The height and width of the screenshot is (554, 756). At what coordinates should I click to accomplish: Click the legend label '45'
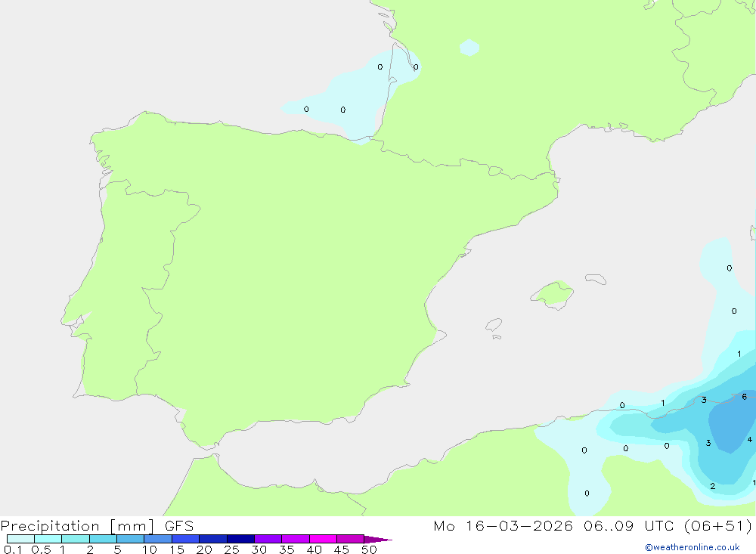[x=342, y=549]
